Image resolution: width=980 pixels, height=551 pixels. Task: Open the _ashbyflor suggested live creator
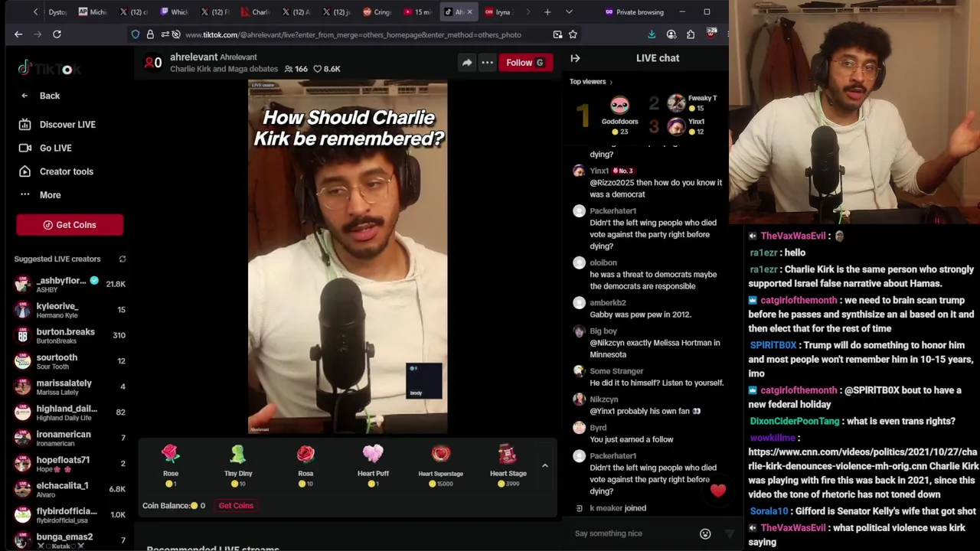[x=69, y=284]
